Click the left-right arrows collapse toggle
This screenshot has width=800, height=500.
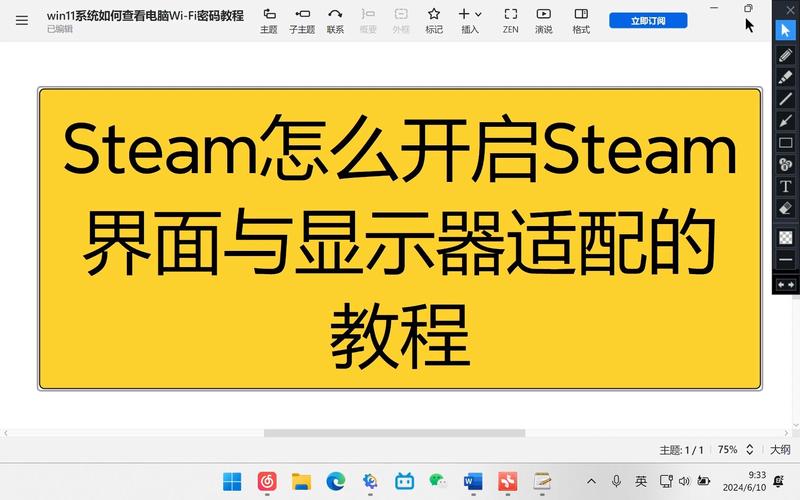[x=786, y=285]
